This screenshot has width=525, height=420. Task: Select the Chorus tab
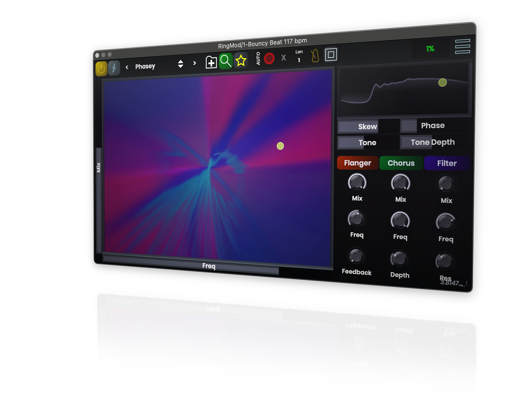401,163
